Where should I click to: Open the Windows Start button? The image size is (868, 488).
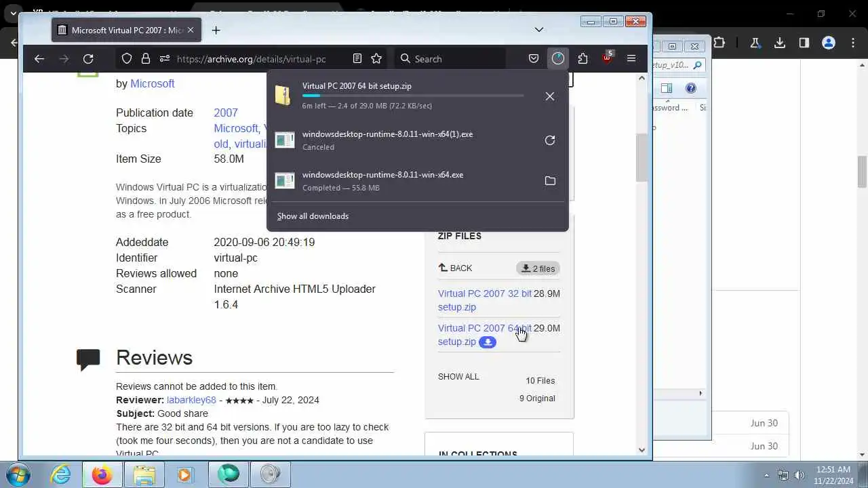click(19, 474)
